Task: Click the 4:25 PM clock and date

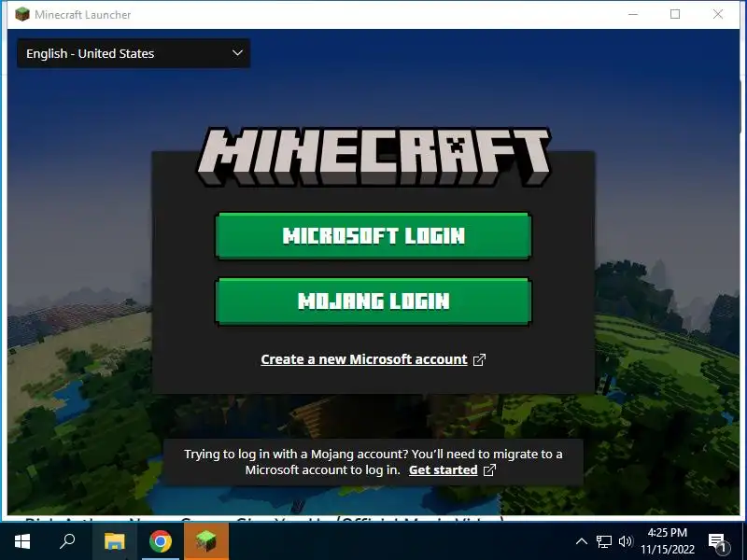Action: (x=668, y=541)
